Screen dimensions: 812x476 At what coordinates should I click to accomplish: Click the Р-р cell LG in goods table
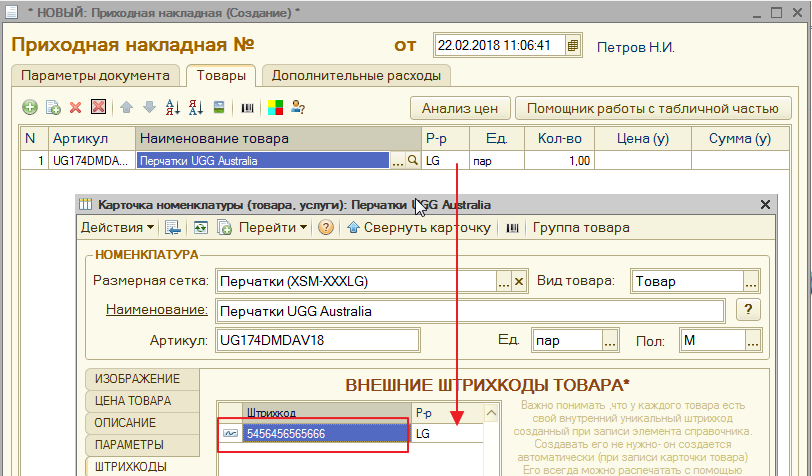coord(445,161)
